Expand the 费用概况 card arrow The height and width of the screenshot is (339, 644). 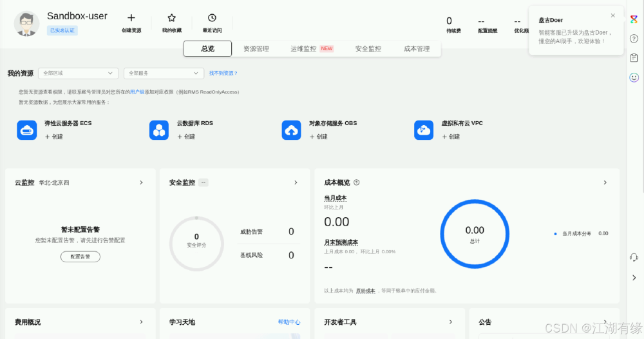[141, 322]
